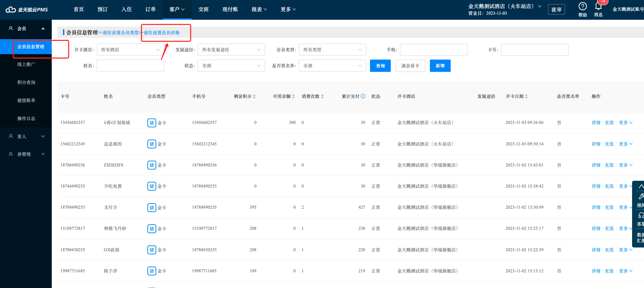Open the 客户 top menu

coord(177,10)
